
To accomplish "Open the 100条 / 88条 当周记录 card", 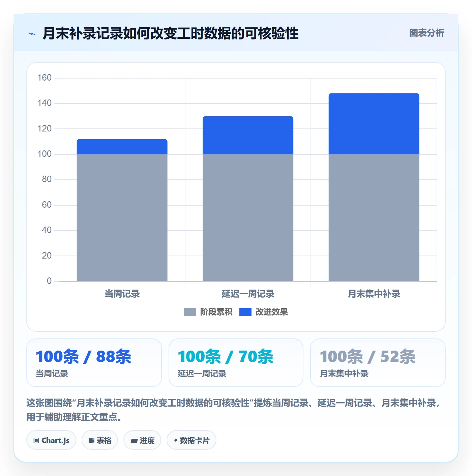I will [94, 363].
